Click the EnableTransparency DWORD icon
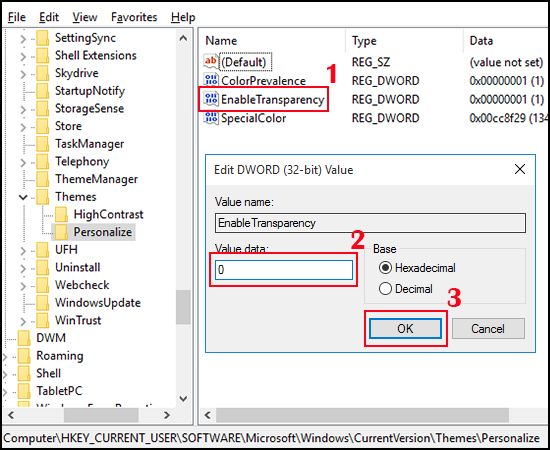The height and width of the screenshot is (450, 550). coord(210,99)
